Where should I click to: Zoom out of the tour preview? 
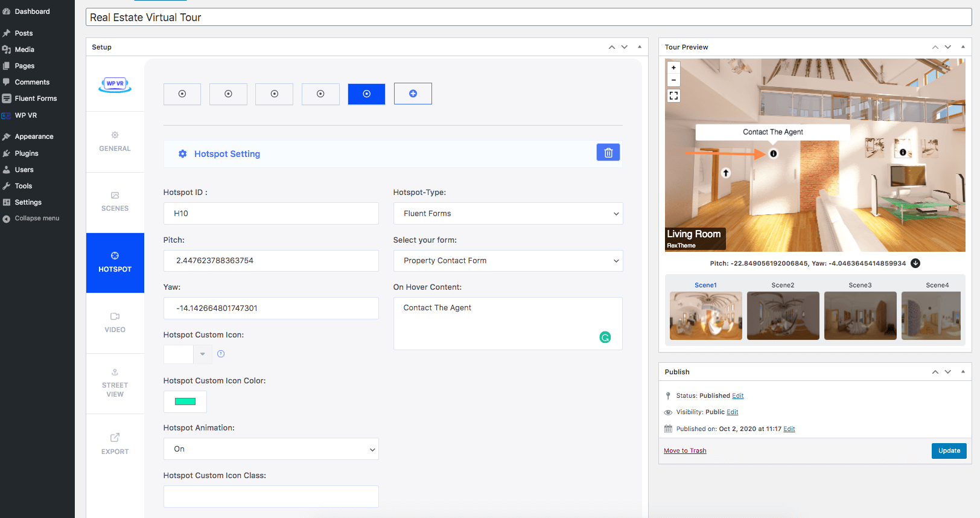(673, 80)
